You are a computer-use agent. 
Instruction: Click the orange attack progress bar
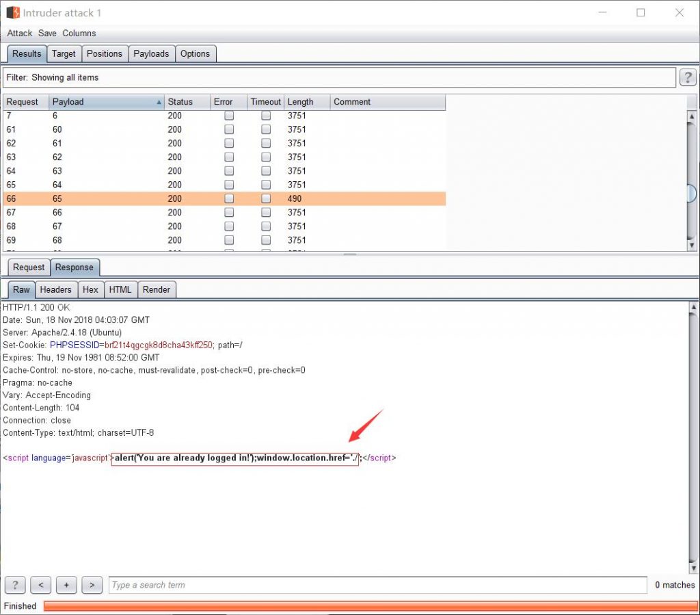(x=371, y=606)
